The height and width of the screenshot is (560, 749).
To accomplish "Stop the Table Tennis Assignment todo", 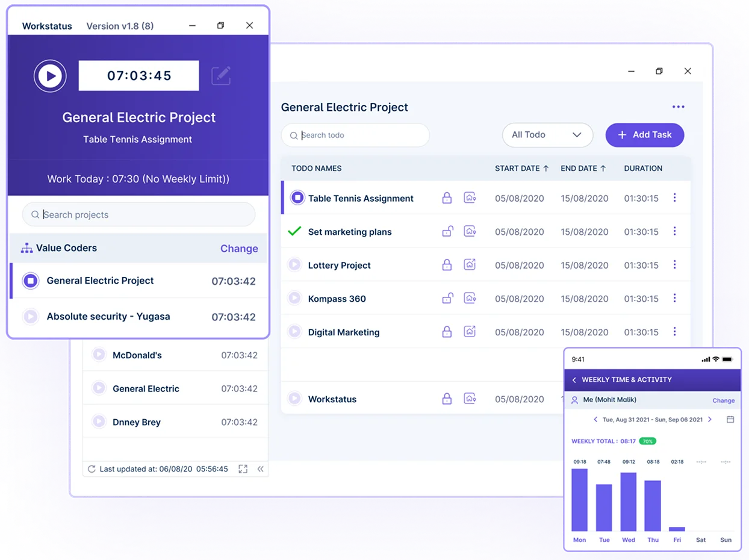I will 297,198.
